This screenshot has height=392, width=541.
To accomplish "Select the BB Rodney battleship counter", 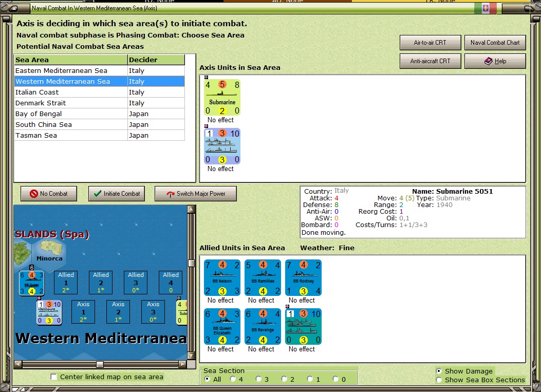I will (x=303, y=278).
